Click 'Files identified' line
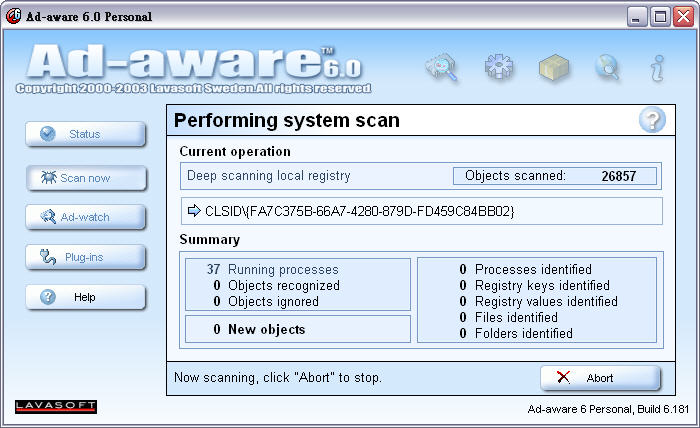This screenshot has width=700, height=428. tap(508, 317)
